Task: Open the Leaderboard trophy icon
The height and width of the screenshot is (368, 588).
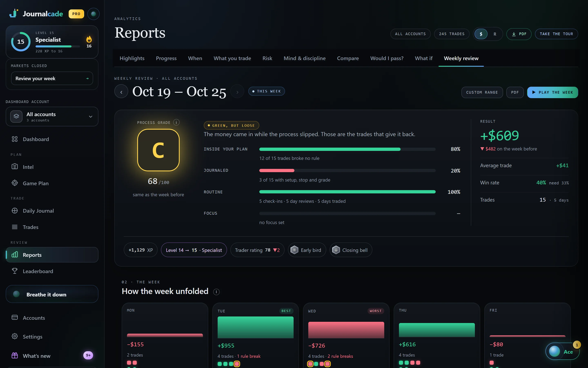Action: tap(14, 271)
